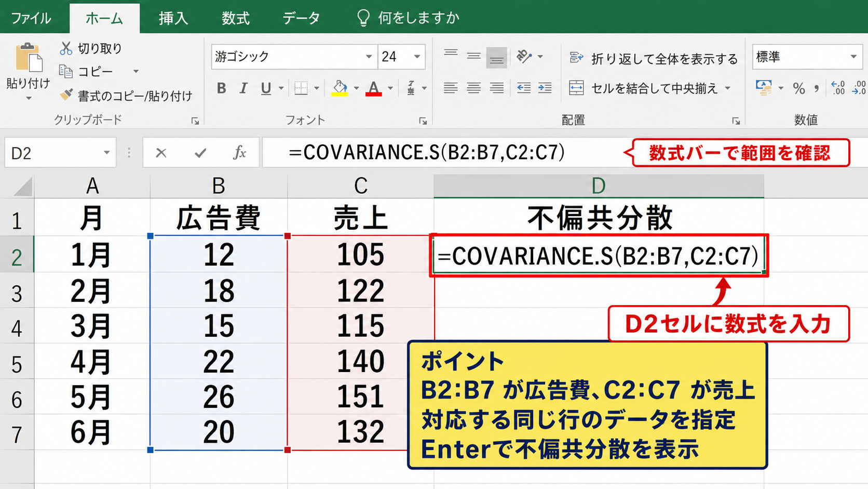Click accounting number format icon
Viewport: 868px width, 489px height.
tap(764, 88)
